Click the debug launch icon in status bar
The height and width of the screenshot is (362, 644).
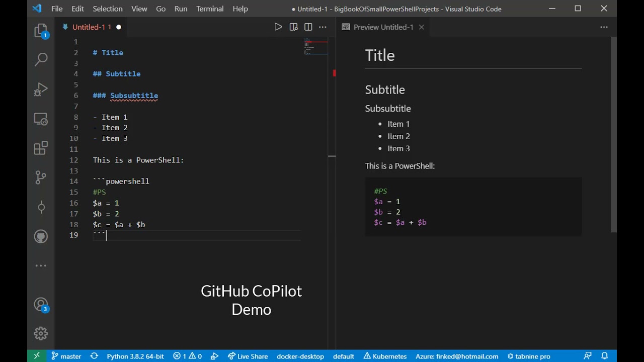click(x=215, y=356)
